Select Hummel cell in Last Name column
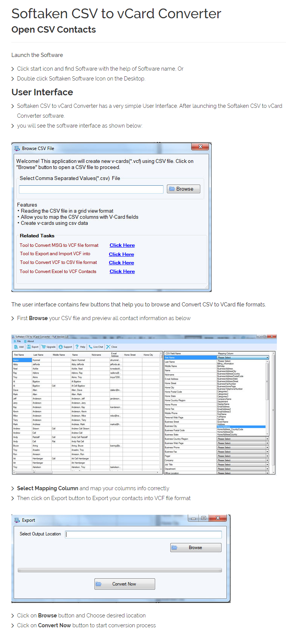The width and height of the screenshot is (286, 644). coord(41,360)
